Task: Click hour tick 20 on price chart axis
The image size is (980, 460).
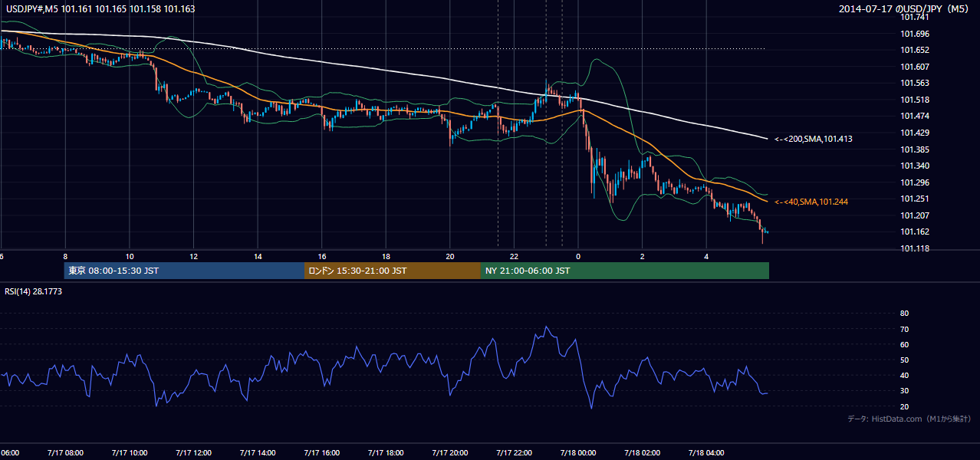Action: coord(450,257)
